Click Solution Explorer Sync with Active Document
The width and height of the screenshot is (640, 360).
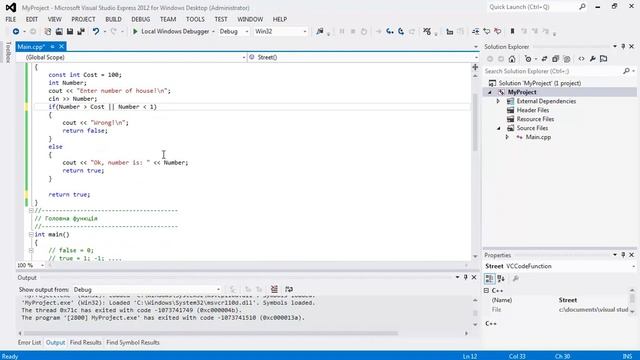544,59
